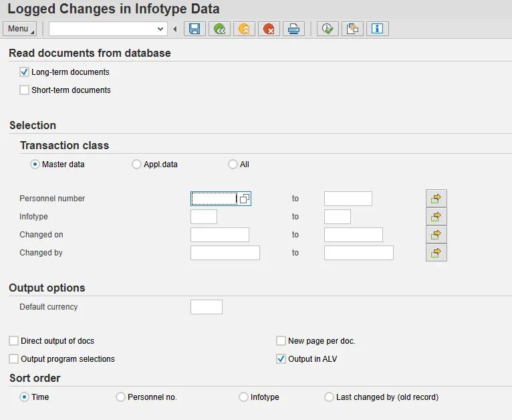Collapse command field with left arrow
The image size is (512, 420).
click(x=175, y=29)
